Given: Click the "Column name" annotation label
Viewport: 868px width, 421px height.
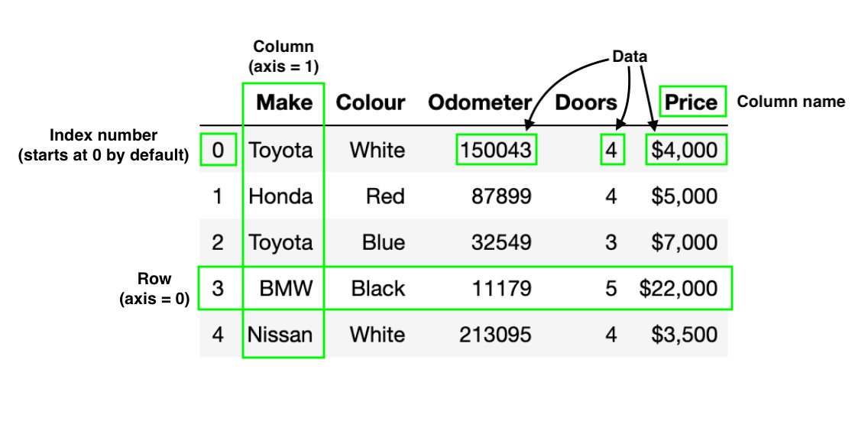Looking at the screenshot, I should pyautogui.click(x=791, y=102).
